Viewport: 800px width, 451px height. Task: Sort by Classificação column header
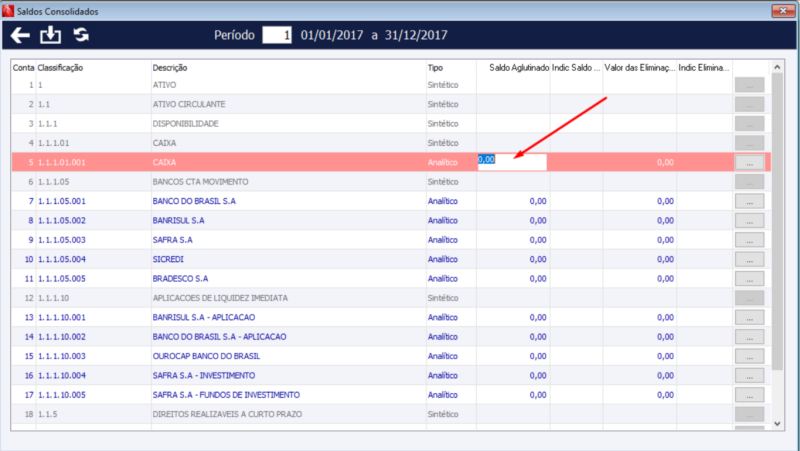[x=60, y=68]
